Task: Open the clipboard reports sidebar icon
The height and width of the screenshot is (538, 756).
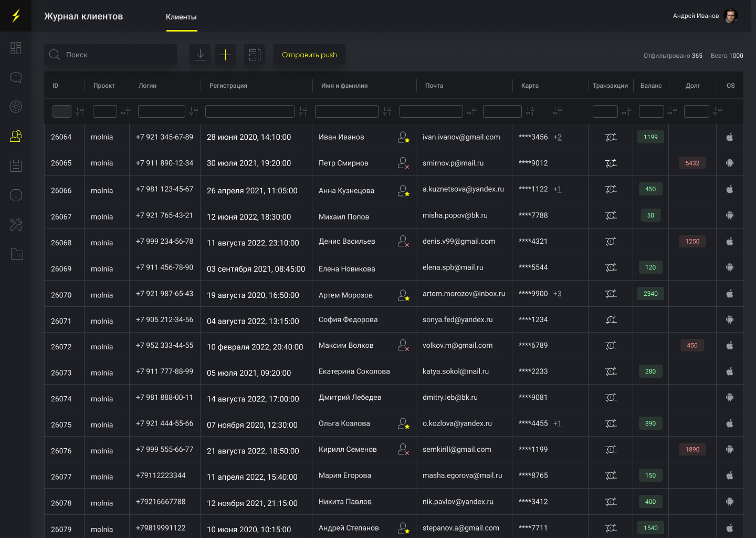Action: tap(16, 165)
